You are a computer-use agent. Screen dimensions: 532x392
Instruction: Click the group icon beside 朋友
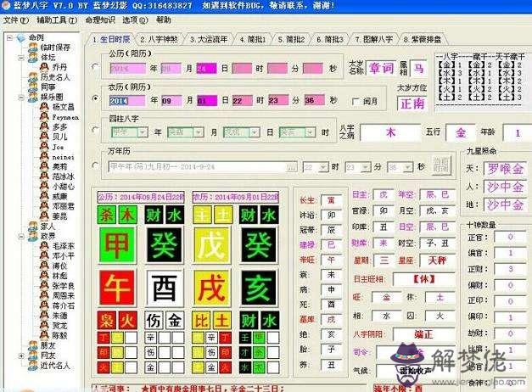33,345
